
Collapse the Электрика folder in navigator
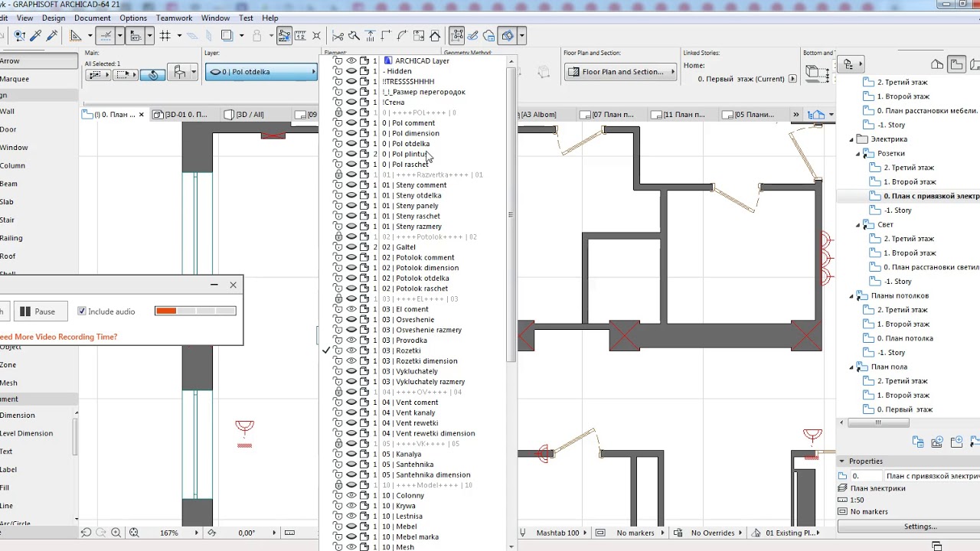[851, 139]
